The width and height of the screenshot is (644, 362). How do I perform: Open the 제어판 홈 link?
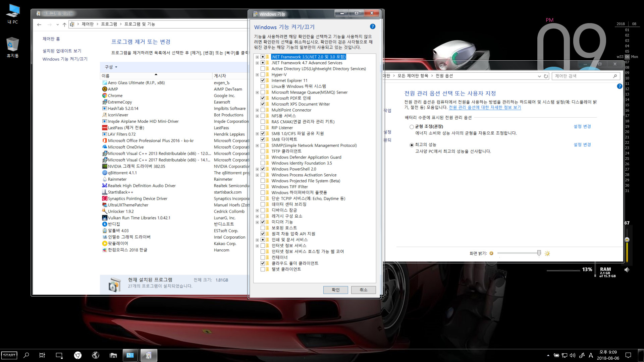pos(51,39)
